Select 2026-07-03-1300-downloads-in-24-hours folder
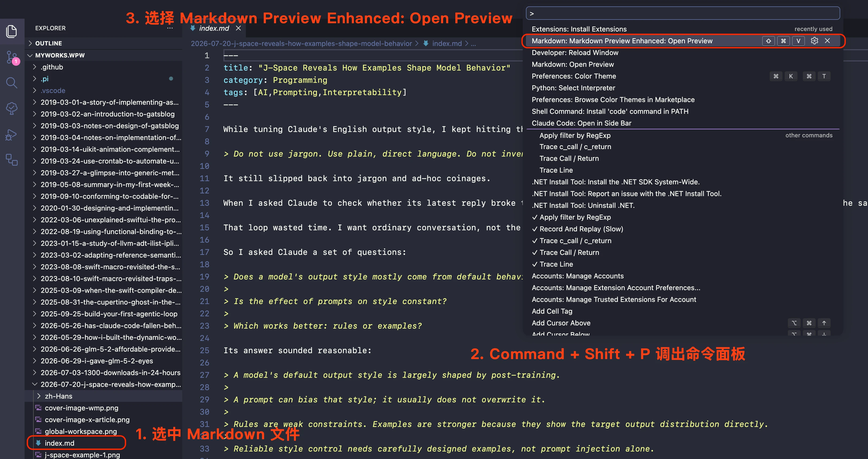Image resolution: width=868 pixels, height=459 pixels. (x=103, y=372)
